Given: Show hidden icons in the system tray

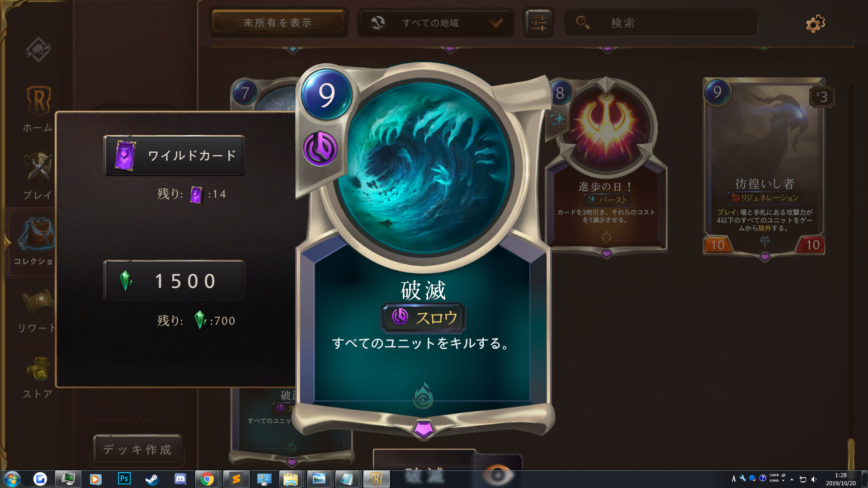Looking at the screenshot, I should [792, 479].
